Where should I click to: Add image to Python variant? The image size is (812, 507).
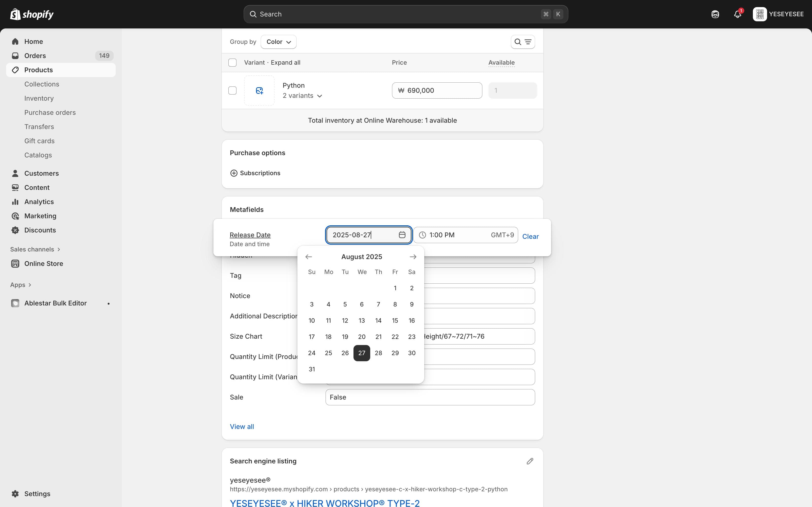point(259,90)
